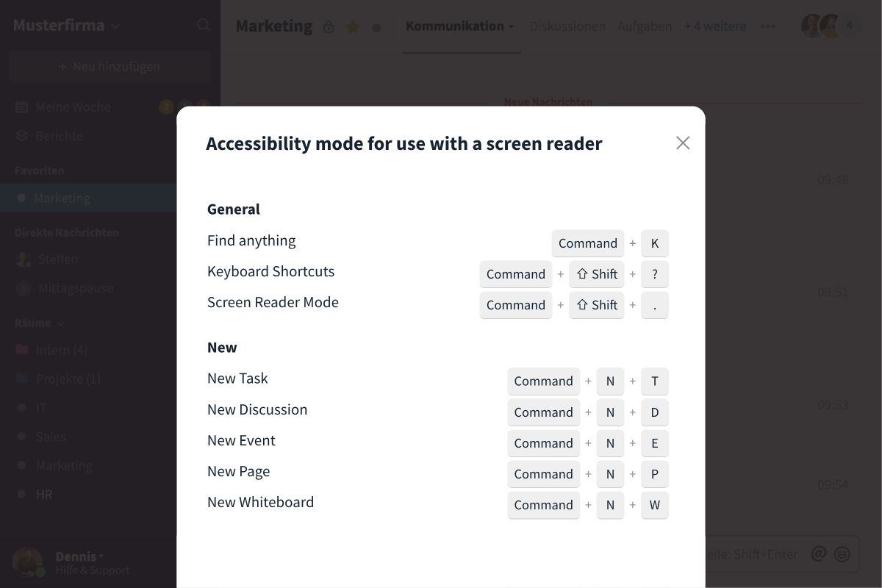Switch to the Diskussionen tab
Screen dimensions: 882x588
pos(567,26)
